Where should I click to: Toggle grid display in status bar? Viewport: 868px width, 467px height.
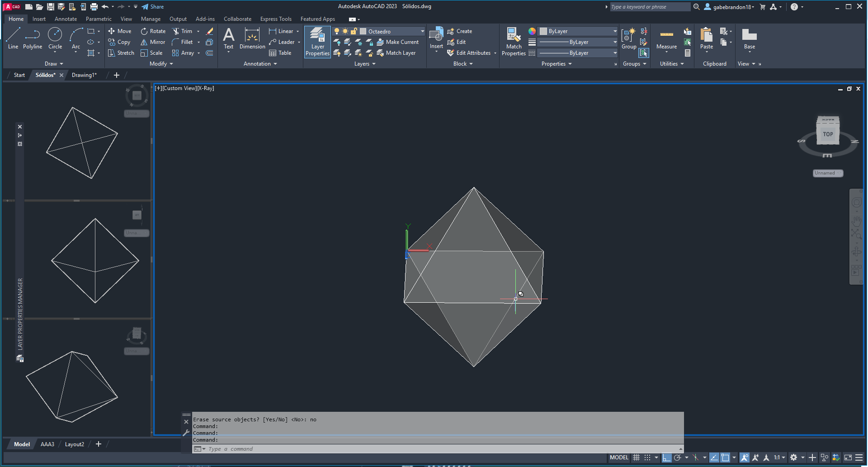pyautogui.click(x=636, y=457)
